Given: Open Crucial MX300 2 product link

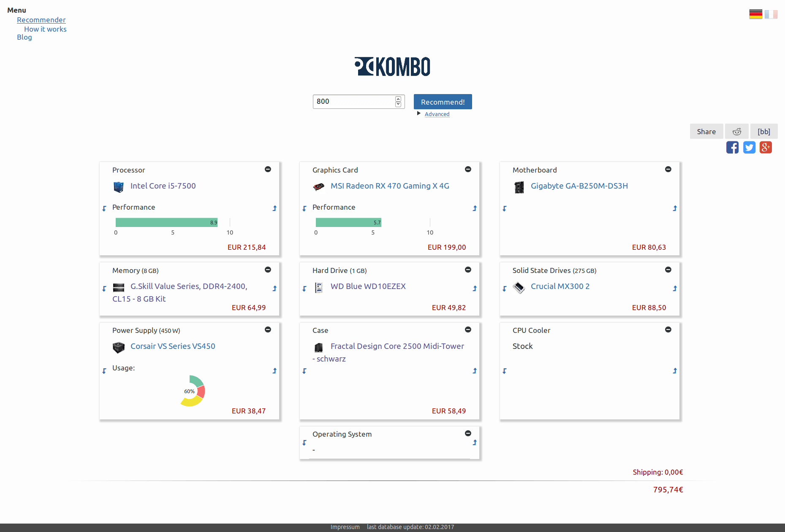Looking at the screenshot, I should pyautogui.click(x=560, y=286).
